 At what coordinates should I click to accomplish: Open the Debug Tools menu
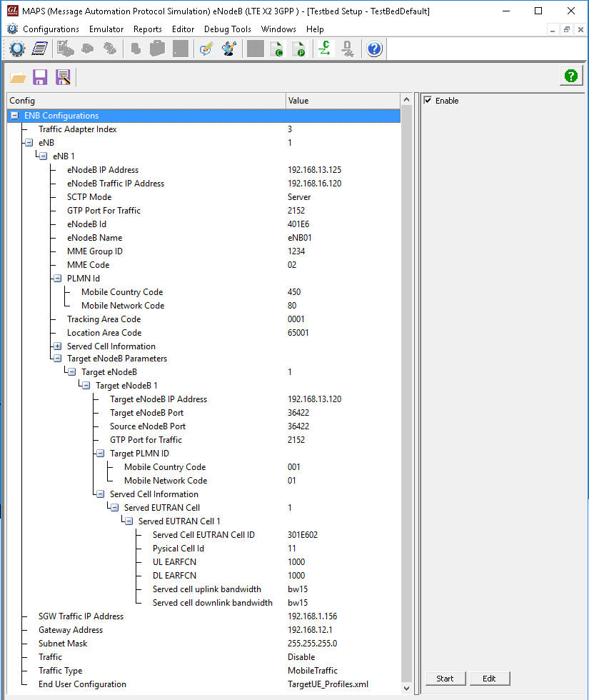tap(227, 29)
